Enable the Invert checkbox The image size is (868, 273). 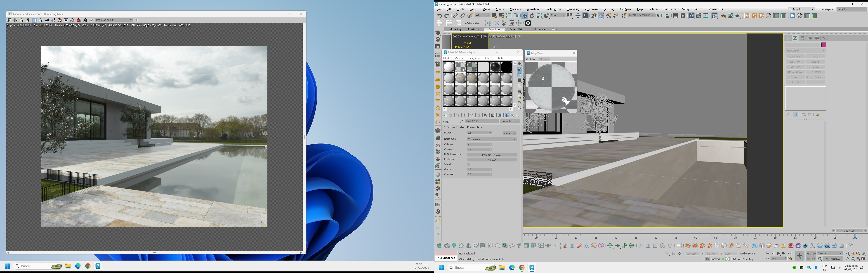[469, 164]
